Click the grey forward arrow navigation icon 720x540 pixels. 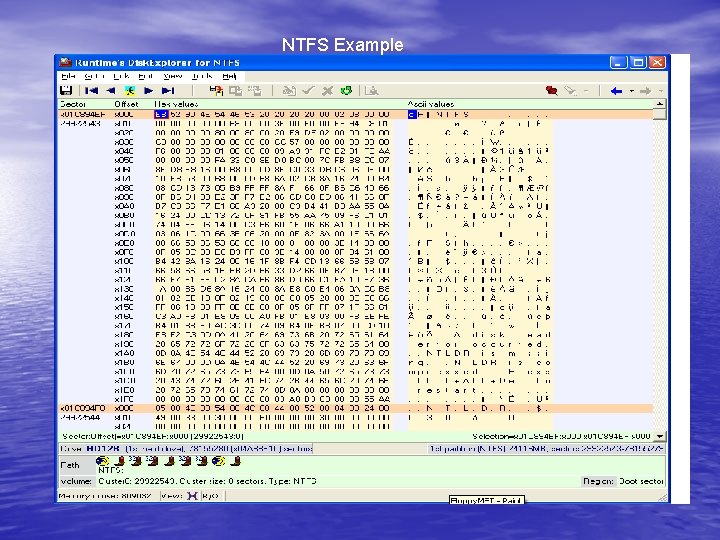645,91
